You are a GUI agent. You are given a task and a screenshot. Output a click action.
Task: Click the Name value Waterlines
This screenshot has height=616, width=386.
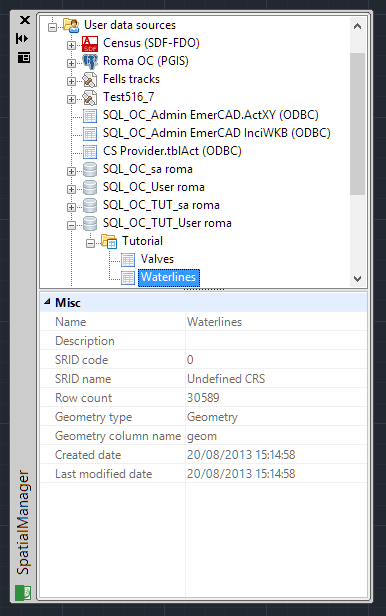tap(214, 322)
